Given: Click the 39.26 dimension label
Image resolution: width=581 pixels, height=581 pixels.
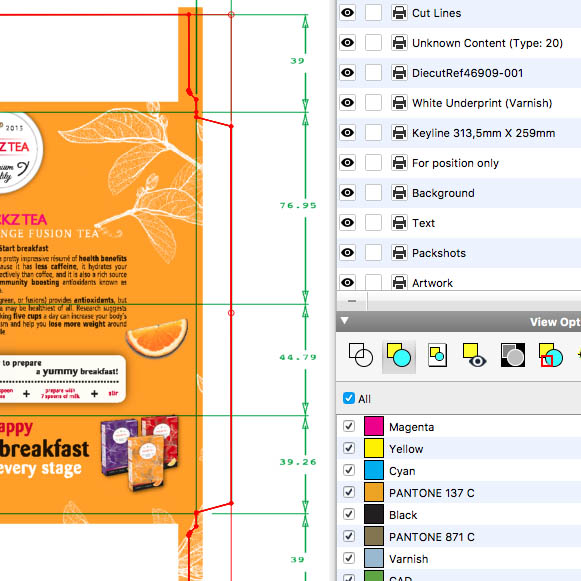Looking at the screenshot, I should pyautogui.click(x=298, y=462).
